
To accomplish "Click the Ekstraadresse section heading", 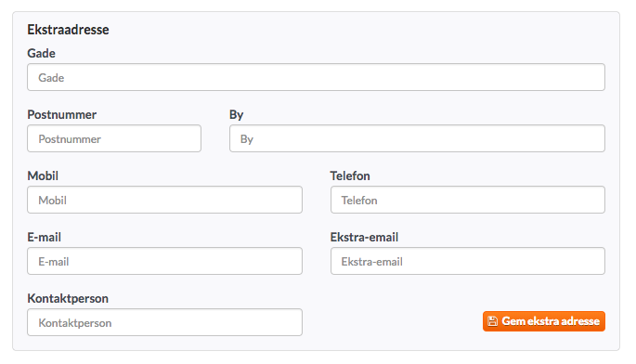I will pyautogui.click(x=68, y=30).
